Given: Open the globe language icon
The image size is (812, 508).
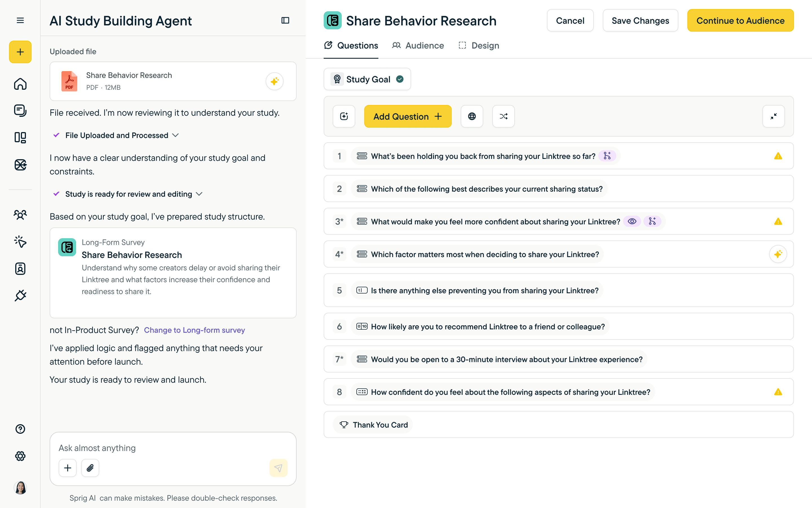Looking at the screenshot, I should (472, 116).
